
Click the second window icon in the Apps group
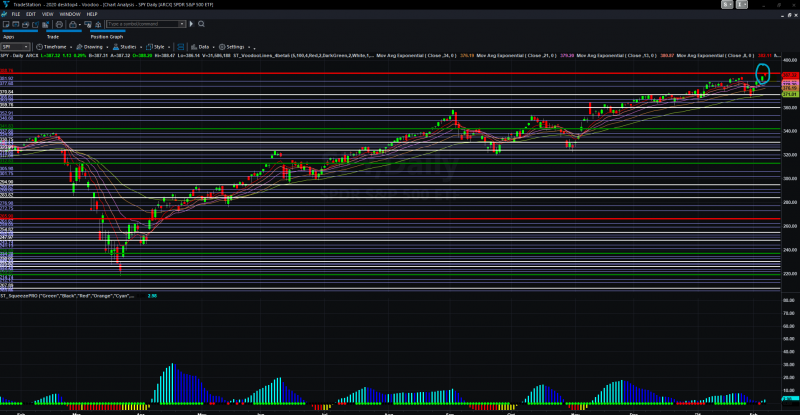15,24
